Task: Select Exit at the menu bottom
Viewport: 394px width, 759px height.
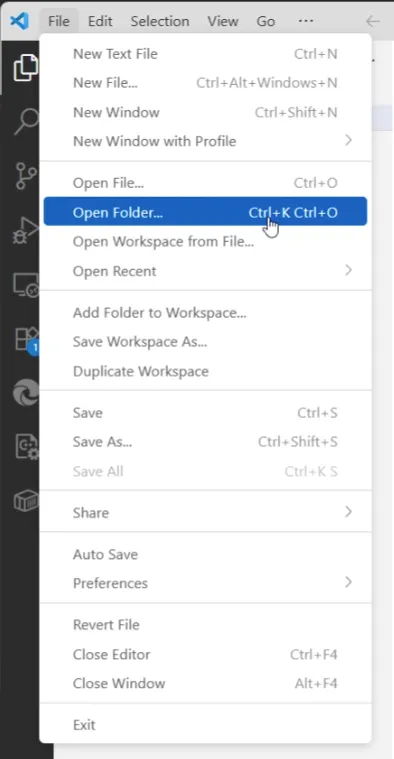Action: click(205, 725)
